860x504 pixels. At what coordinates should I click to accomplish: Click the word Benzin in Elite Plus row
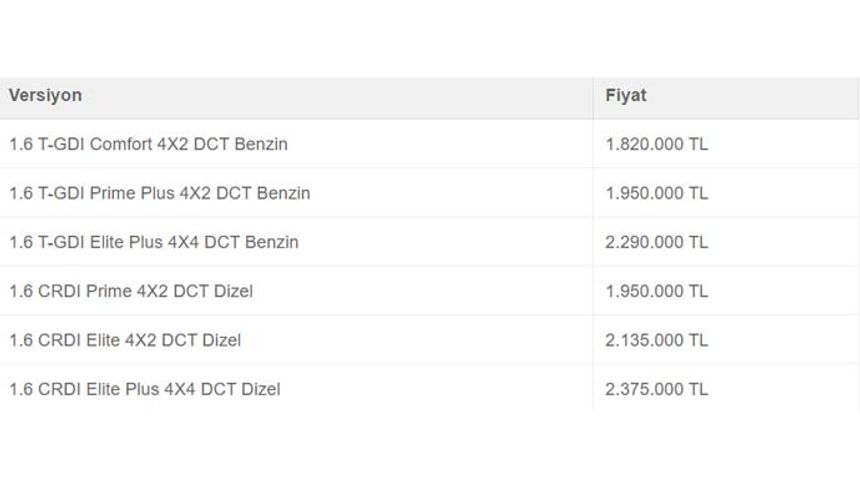click(x=271, y=242)
